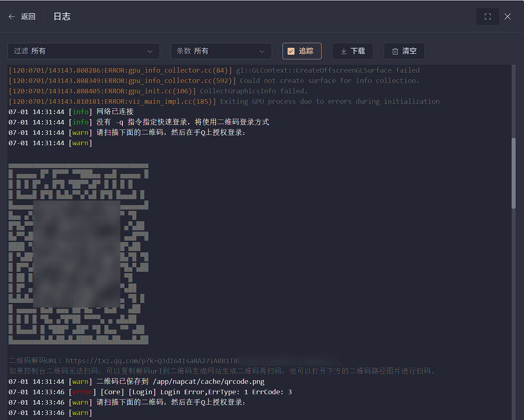The image size is (524, 420).
Task: Click the download arrow icon in 下载
Action: tap(344, 51)
